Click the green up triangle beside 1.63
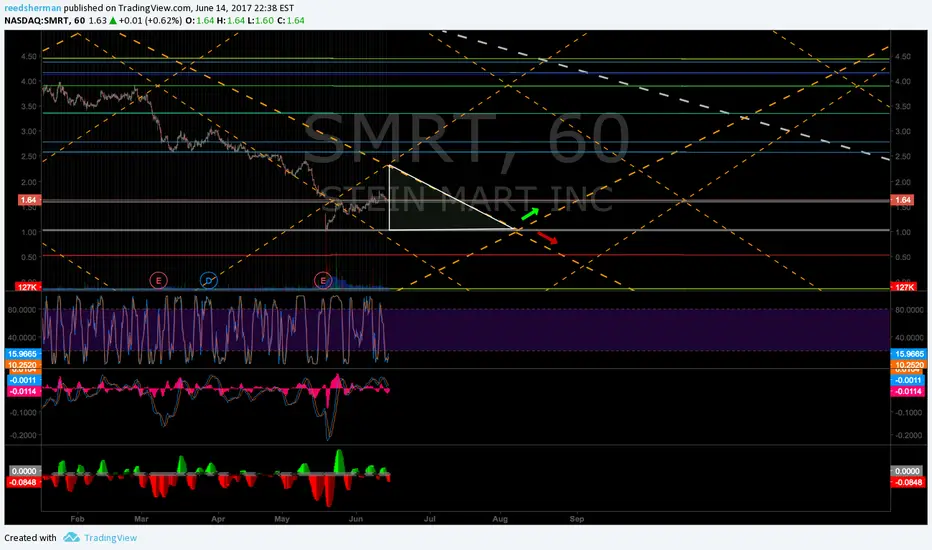The image size is (932, 550). pos(113,20)
